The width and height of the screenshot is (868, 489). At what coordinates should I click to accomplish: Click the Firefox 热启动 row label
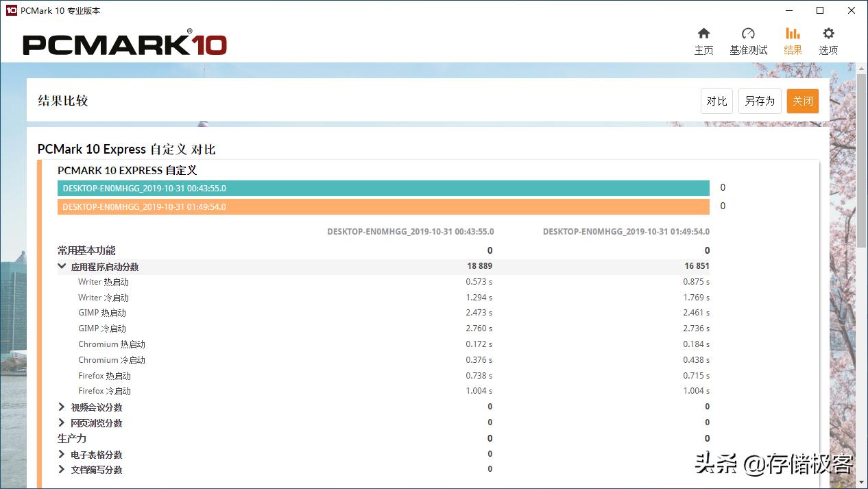tap(104, 376)
